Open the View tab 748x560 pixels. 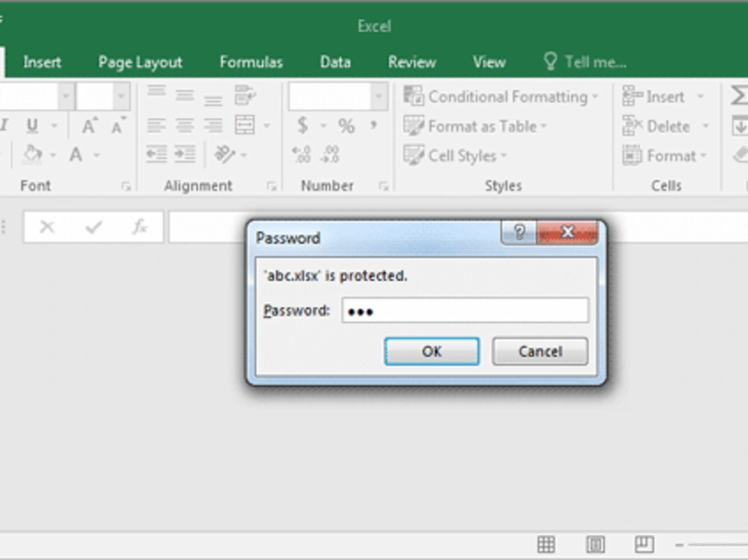coord(489,63)
